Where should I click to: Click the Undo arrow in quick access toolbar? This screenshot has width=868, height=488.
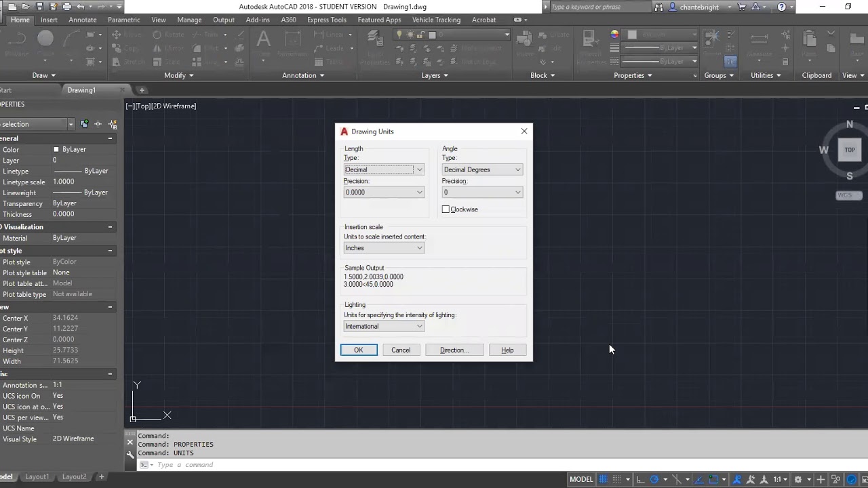tap(81, 7)
